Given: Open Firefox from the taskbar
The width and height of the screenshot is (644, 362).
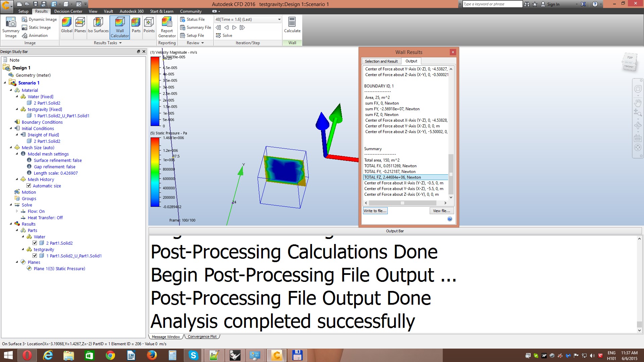Looking at the screenshot, I should click(x=152, y=355).
